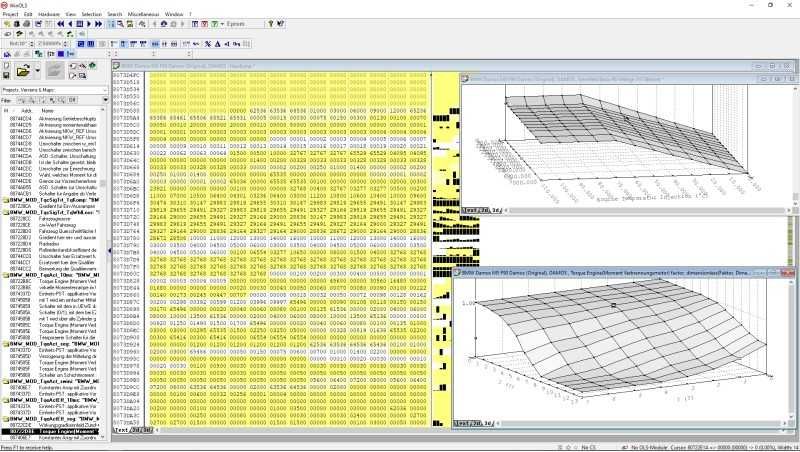Click the column-count spinner arrows in view toolbar
800x452 pixels.
[65, 44]
